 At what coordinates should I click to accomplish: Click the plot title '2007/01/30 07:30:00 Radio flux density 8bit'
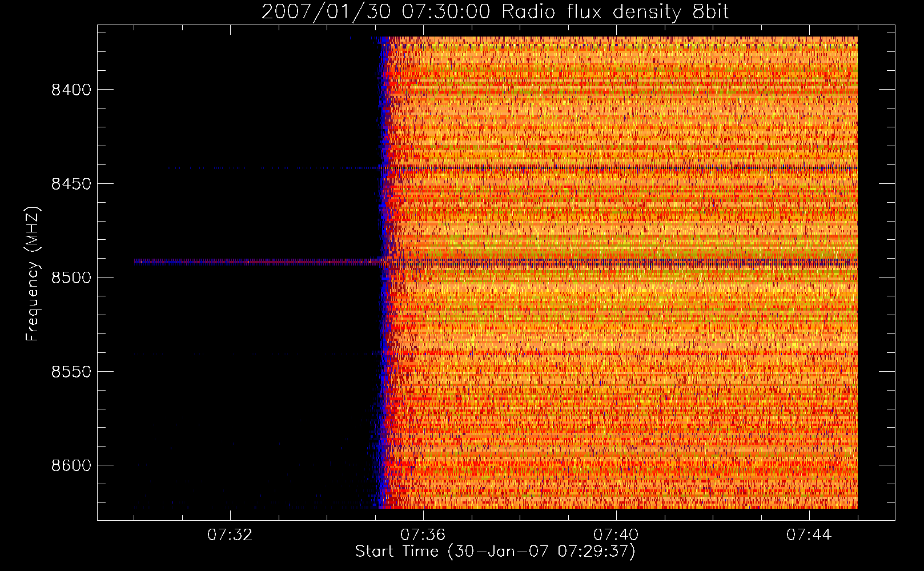(495, 11)
